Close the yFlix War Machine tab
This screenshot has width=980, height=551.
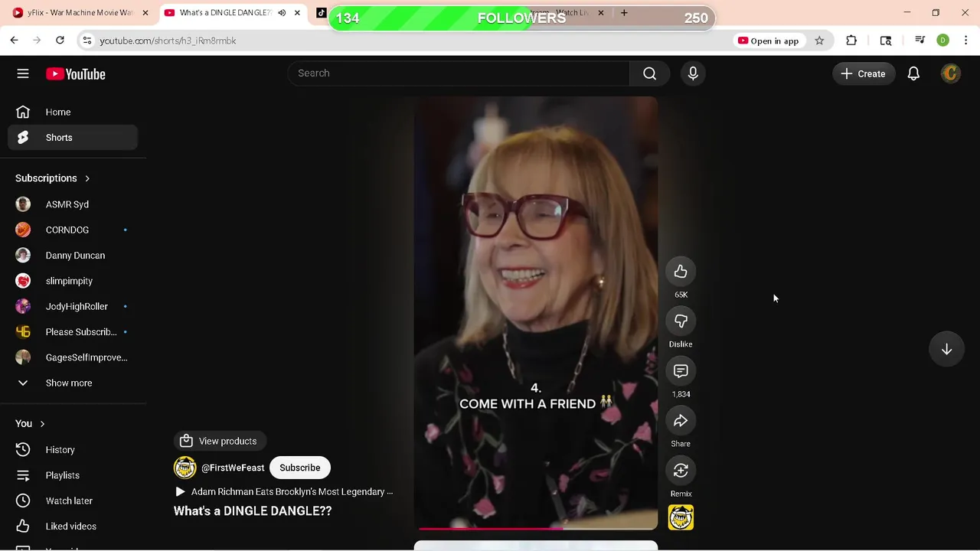click(145, 13)
